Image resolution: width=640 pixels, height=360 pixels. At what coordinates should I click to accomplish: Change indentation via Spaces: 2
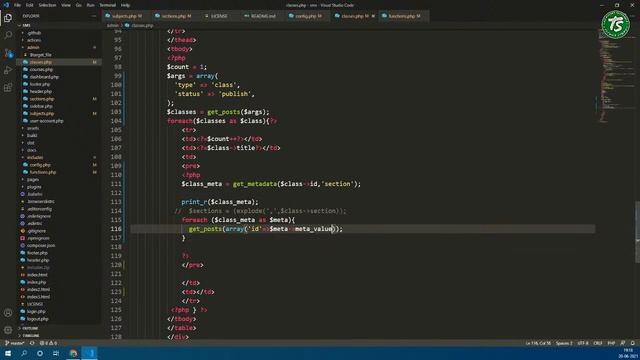coord(564,343)
